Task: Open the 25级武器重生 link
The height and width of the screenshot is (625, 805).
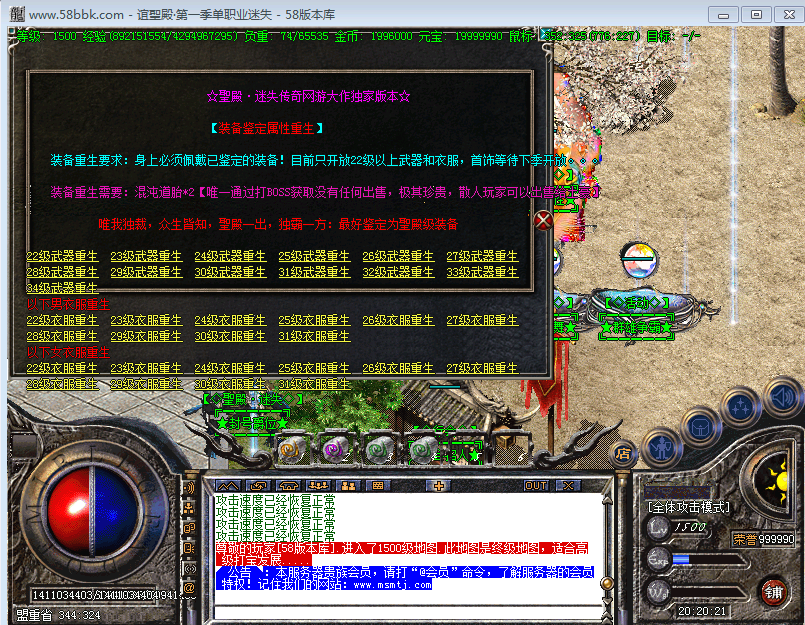Action: click(x=314, y=256)
